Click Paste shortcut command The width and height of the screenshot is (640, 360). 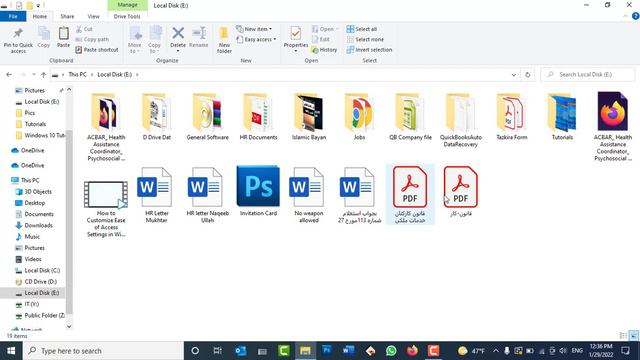click(x=97, y=50)
